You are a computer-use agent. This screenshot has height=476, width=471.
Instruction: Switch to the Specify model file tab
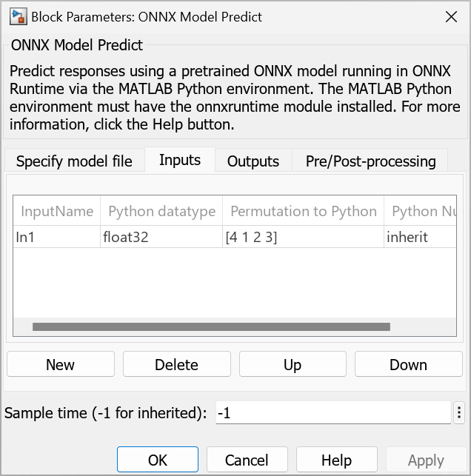coord(74,161)
